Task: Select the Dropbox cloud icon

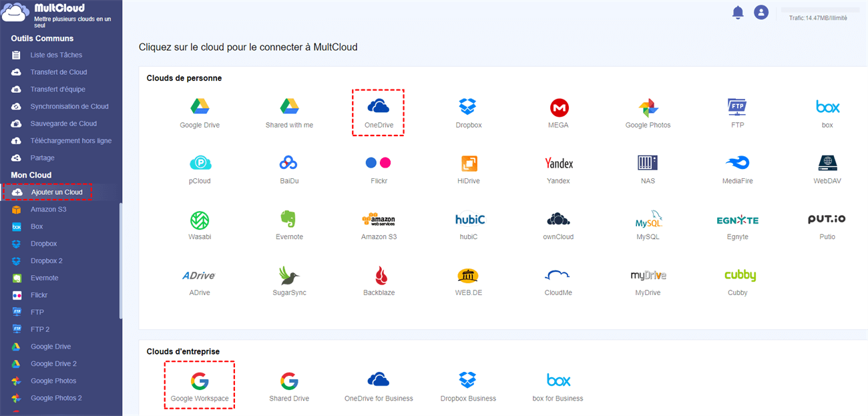Action: (468, 106)
